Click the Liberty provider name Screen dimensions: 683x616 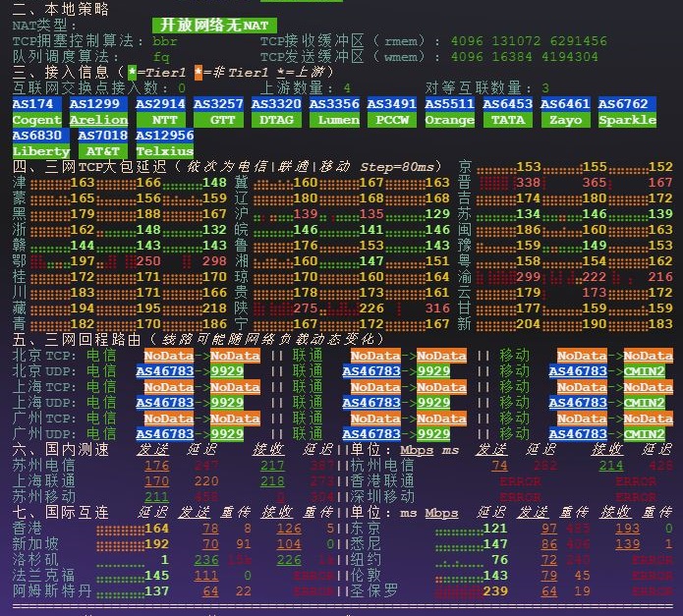(x=41, y=151)
